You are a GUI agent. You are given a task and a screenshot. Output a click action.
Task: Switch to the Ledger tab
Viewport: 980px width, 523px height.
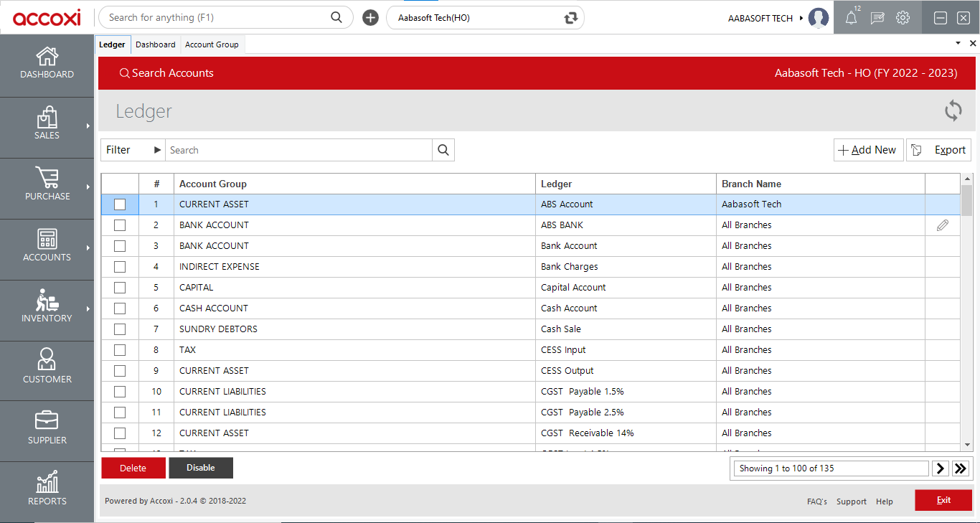click(x=112, y=44)
